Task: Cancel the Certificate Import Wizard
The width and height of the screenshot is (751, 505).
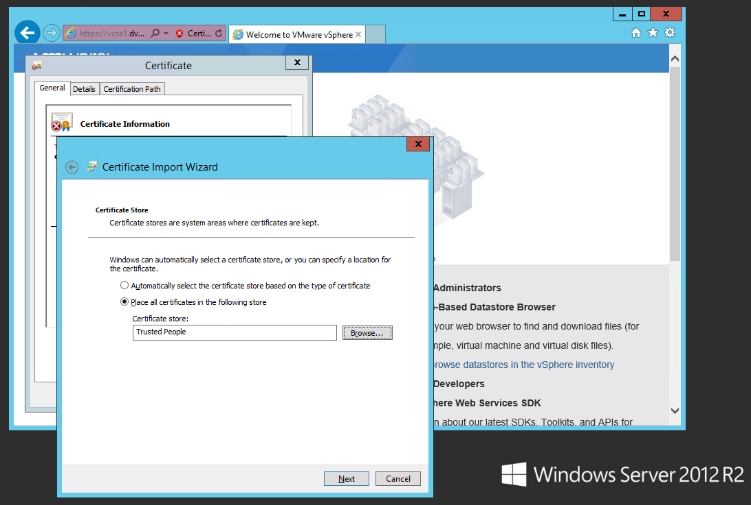Action: click(x=398, y=479)
